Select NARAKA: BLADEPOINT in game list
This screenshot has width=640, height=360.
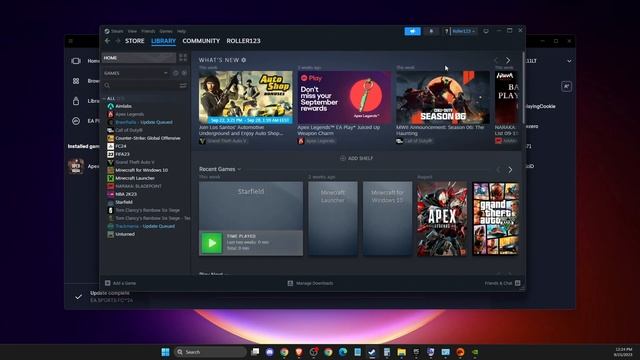[138, 186]
